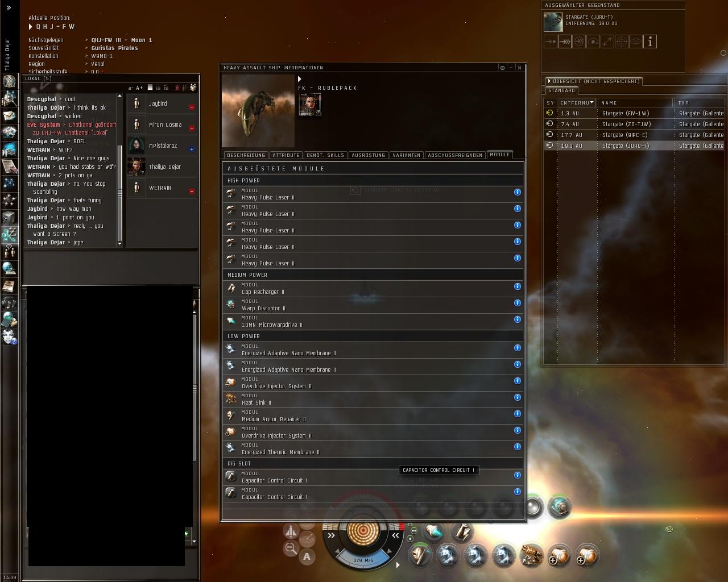Show info for Medium Armor Repairer II
This screenshot has width=728, height=582.
coord(518,414)
